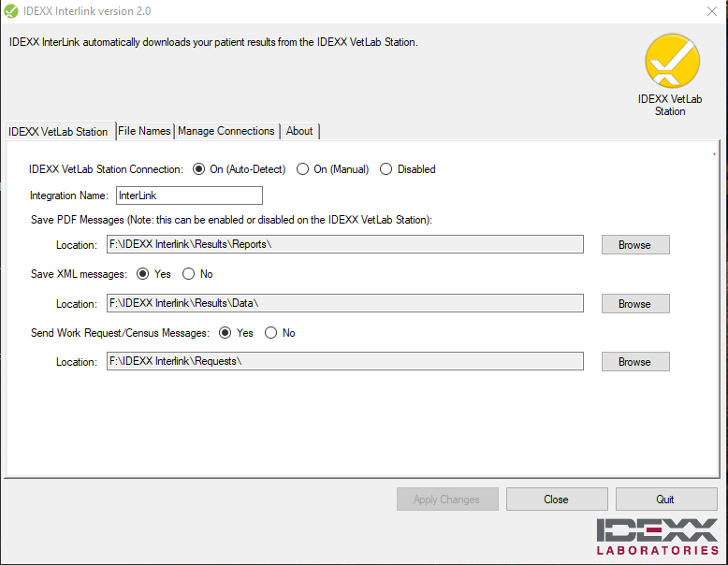Click the 'Integration Name:' label
This screenshot has width=728, height=565.
click(69, 196)
